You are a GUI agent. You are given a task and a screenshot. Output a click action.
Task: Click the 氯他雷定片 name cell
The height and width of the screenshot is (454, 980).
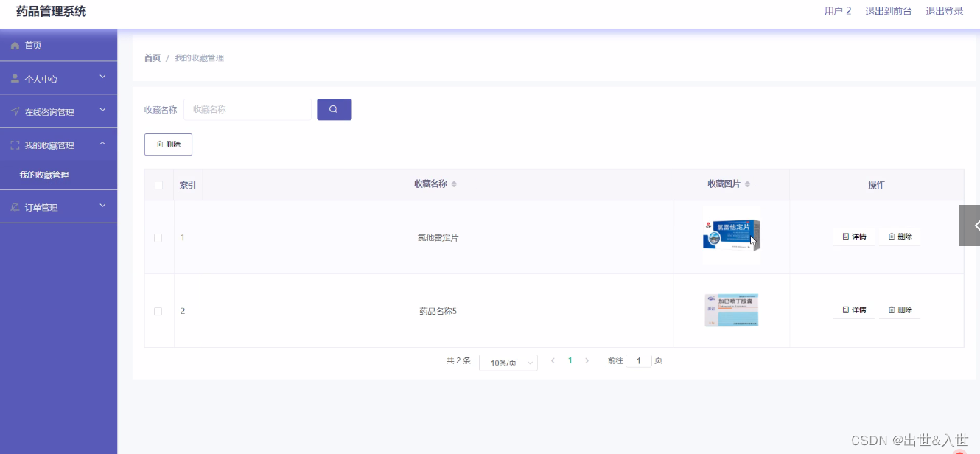(438, 238)
